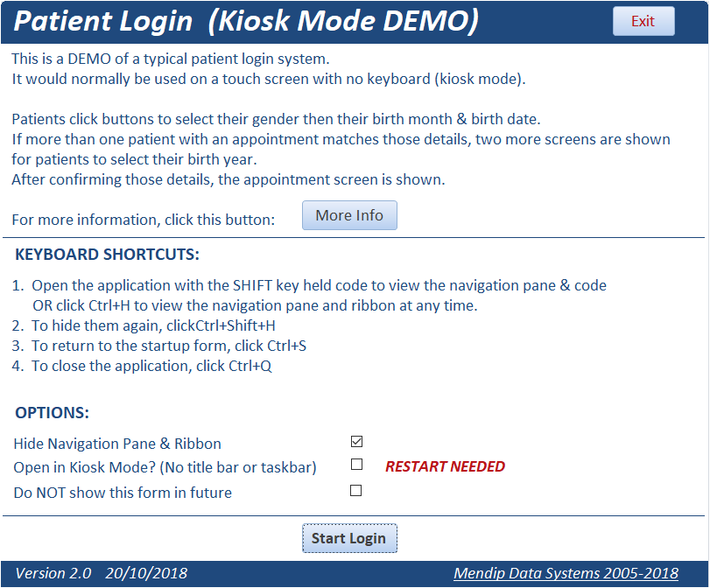Click 'OR click Ctrl+H to view' line

[x=255, y=305]
